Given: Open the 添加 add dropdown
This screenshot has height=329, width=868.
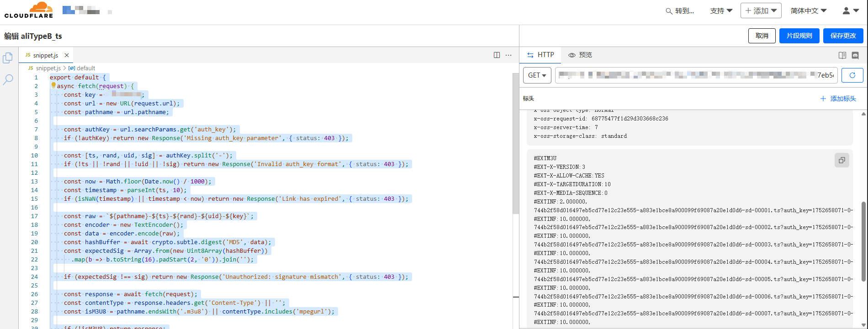Looking at the screenshot, I should pyautogui.click(x=761, y=10).
